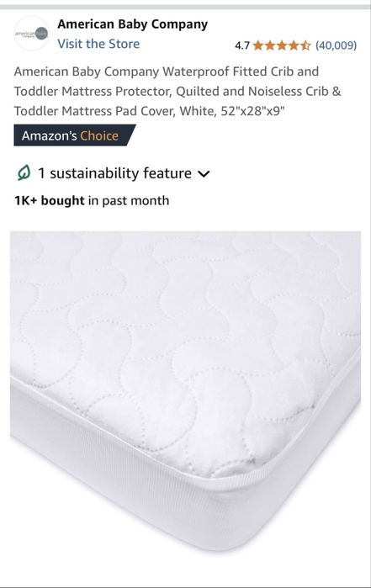This screenshot has width=371, height=588.
Task: Expand the sustainability feature chevron arrow
Action: coord(204,174)
